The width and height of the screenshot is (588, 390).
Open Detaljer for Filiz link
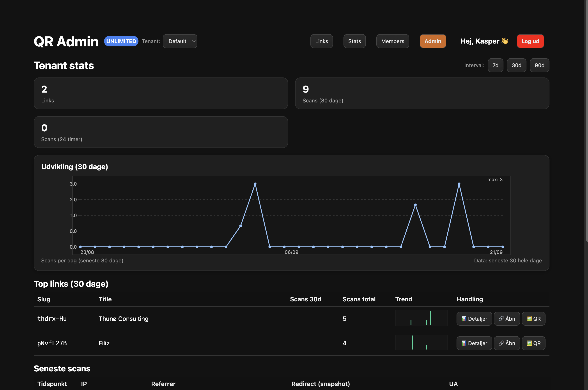click(x=474, y=343)
